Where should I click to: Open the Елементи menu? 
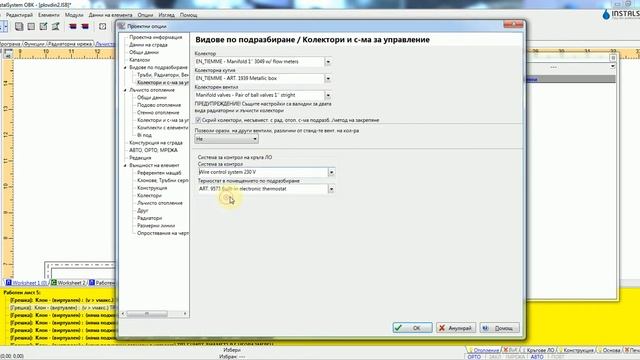[49, 15]
